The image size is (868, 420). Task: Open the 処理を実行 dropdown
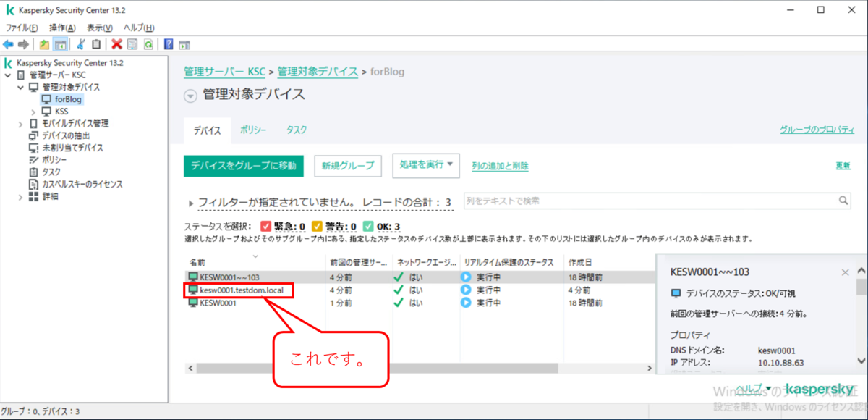pyautogui.click(x=425, y=165)
